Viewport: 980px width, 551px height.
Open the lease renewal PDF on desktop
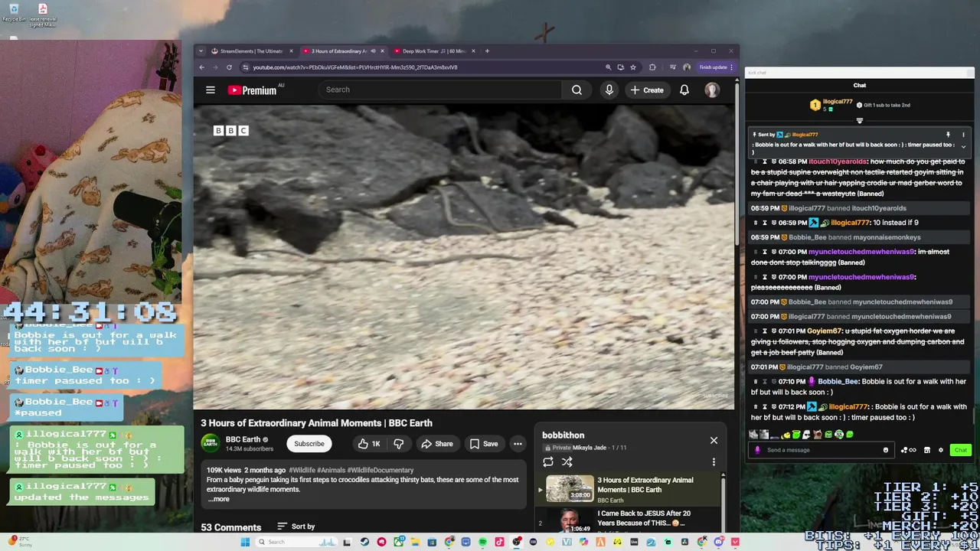coord(43,15)
